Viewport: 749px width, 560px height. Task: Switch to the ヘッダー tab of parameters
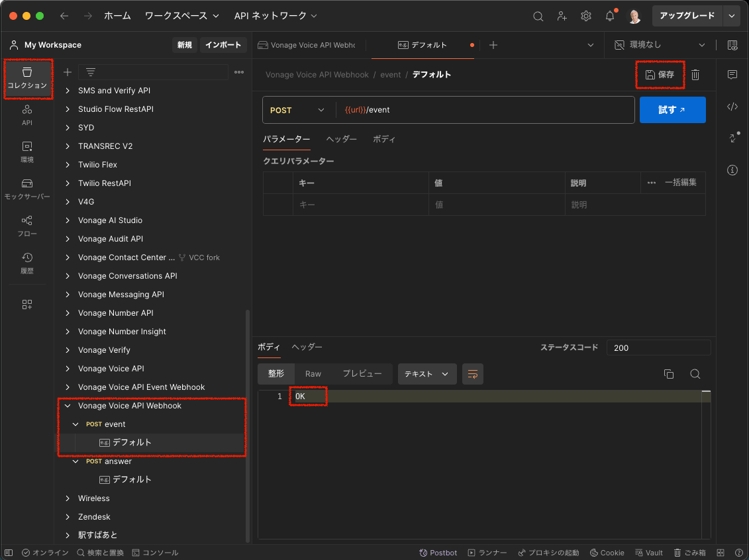click(x=342, y=139)
